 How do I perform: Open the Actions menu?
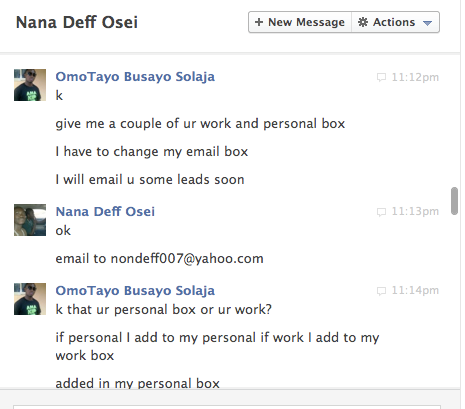(396, 22)
